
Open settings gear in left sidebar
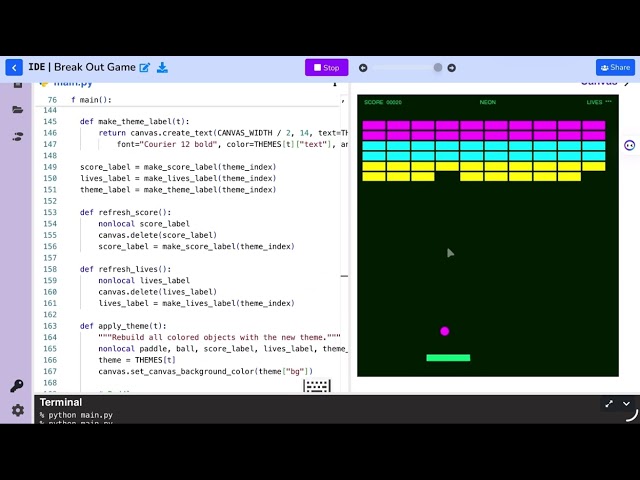(18, 410)
